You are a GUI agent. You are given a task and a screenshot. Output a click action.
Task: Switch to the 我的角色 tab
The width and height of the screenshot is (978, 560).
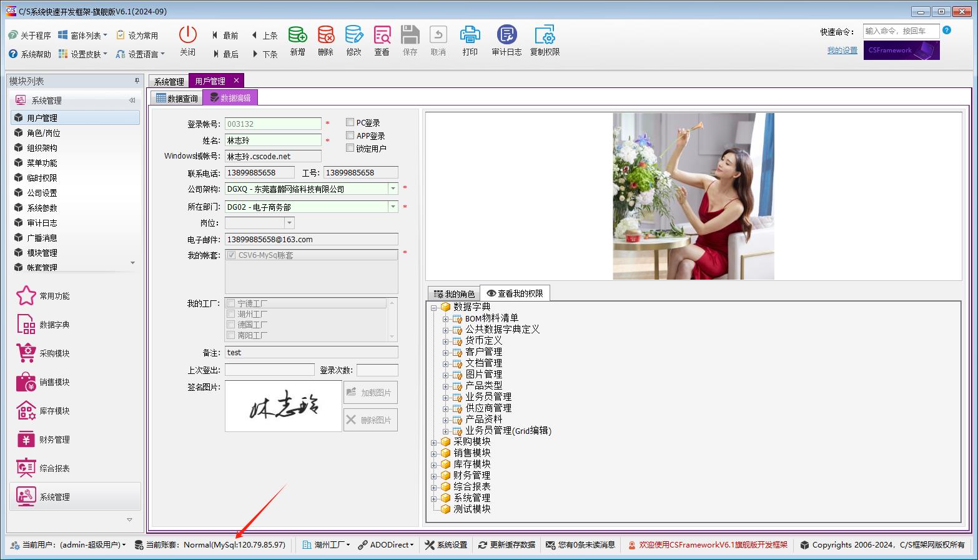pos(454,293)
